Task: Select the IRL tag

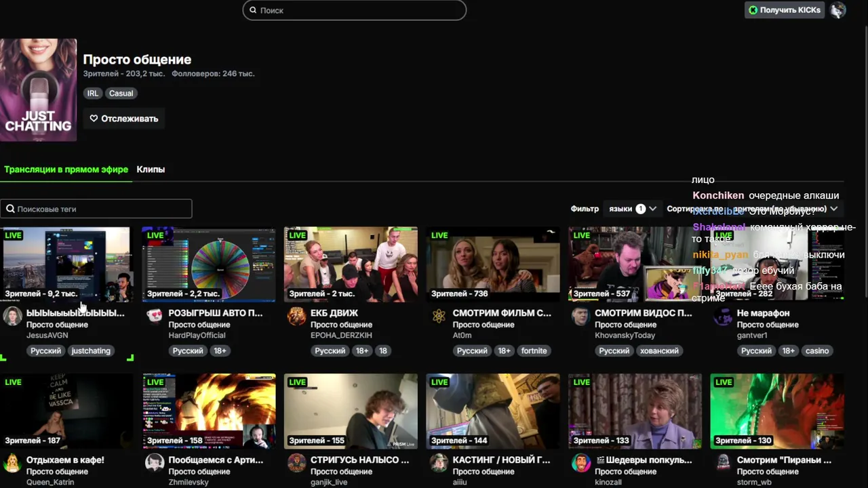Action: (x=93, y=94)
